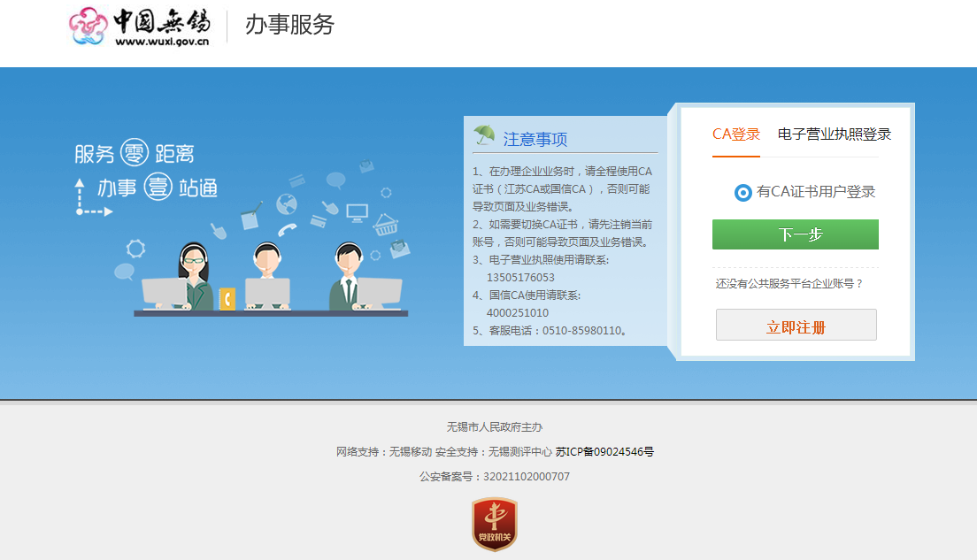Click the yellow phone book icon on the desk

click(227, 299)
